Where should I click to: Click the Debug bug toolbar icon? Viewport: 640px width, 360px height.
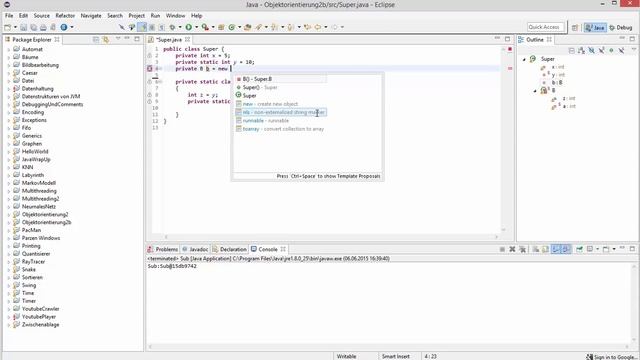click(x=172, y=27)
